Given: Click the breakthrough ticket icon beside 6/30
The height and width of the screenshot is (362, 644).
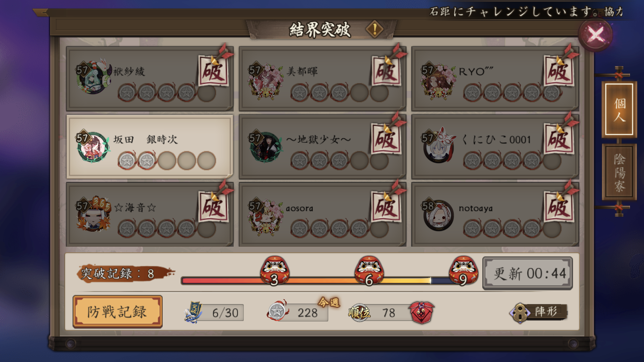Looking at the screenshot, I should 193,312.
